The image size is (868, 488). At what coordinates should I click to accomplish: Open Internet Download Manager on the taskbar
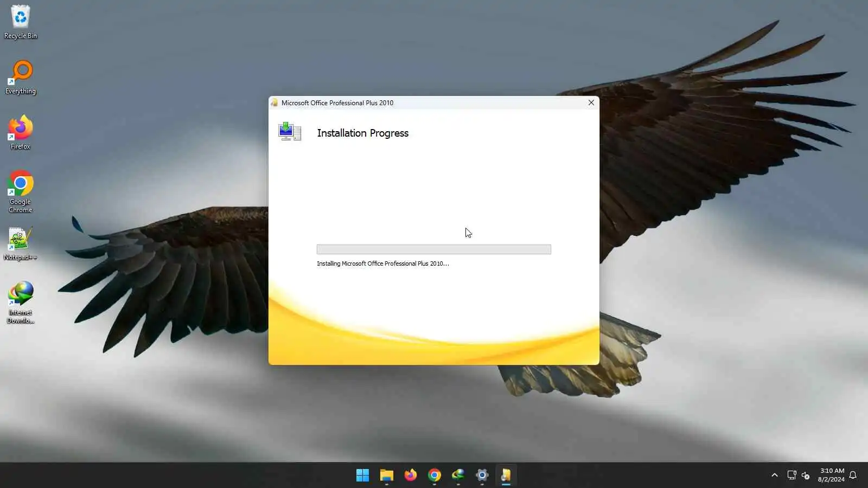click(x=458, y=476)
